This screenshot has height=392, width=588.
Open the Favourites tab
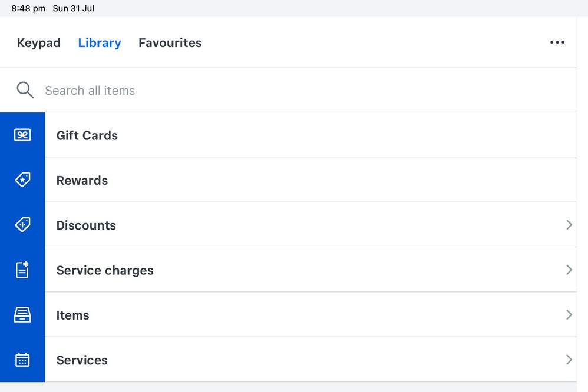click(170, 43)
